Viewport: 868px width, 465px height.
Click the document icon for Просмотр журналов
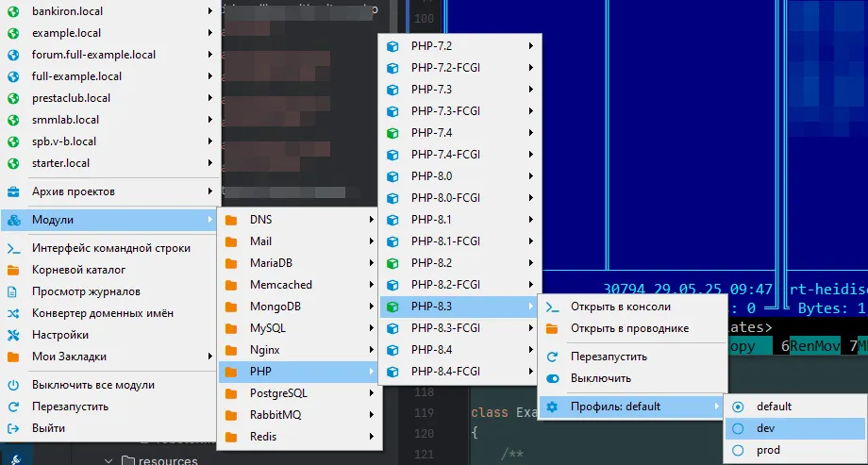click(13, 291)
